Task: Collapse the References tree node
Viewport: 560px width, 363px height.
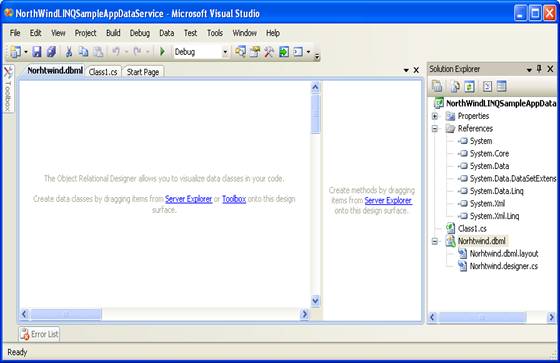Action: click(435, 129)
